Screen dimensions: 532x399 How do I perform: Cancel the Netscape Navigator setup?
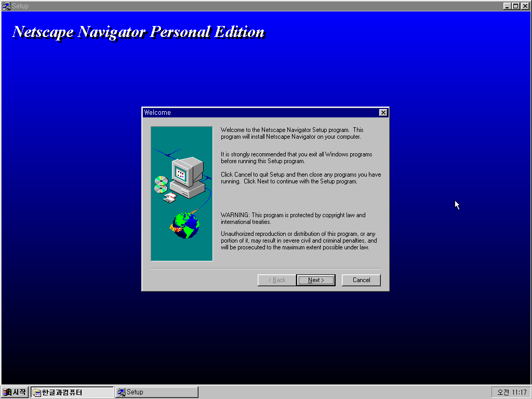click(x=361, y=280)
